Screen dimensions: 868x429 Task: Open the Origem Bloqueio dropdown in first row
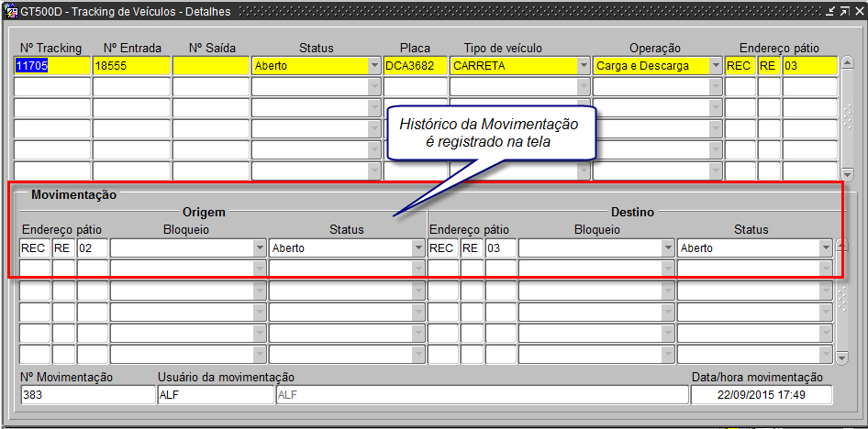tap(260, 248)
